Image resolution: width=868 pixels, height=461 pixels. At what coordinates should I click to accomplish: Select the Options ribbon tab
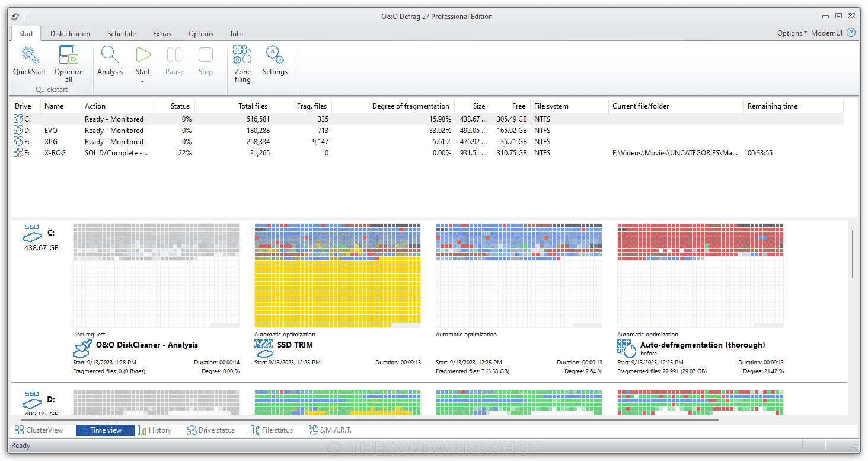201,34
